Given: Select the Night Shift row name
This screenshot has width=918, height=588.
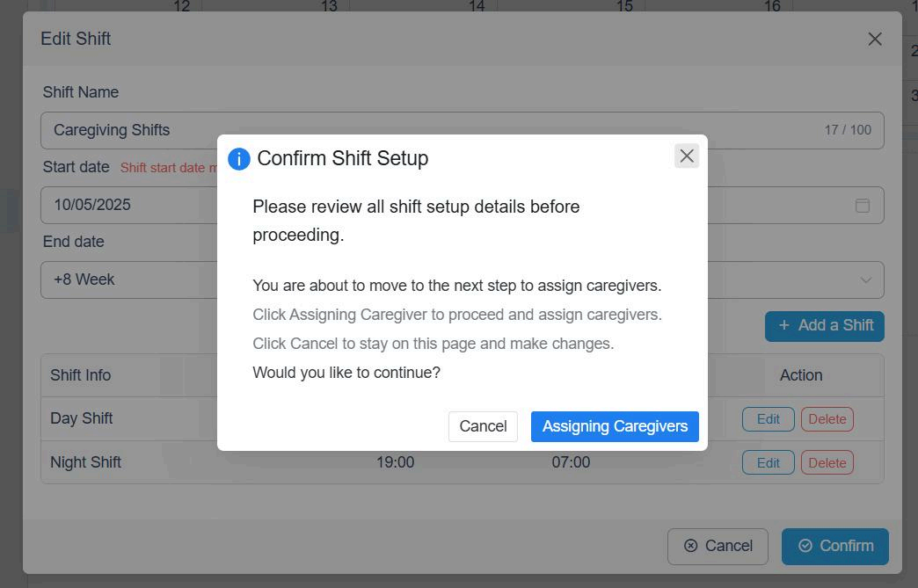Looking at the screenshot, I should [x=85, y=462].
